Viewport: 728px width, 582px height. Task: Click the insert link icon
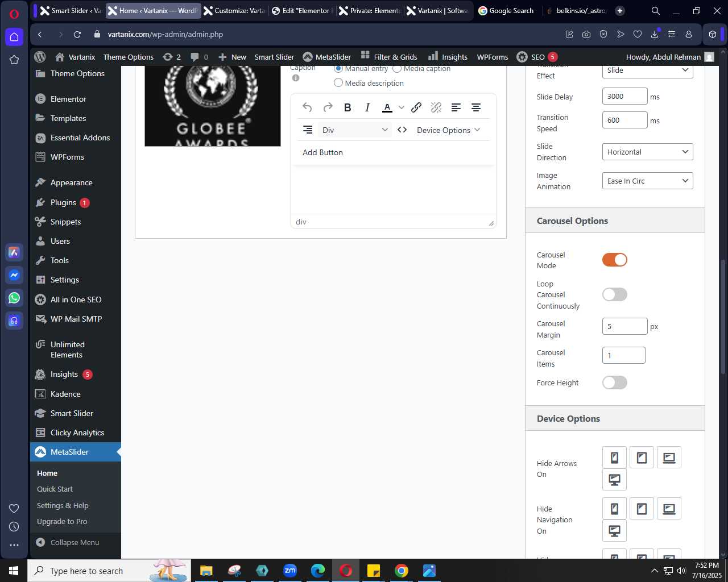416,107
